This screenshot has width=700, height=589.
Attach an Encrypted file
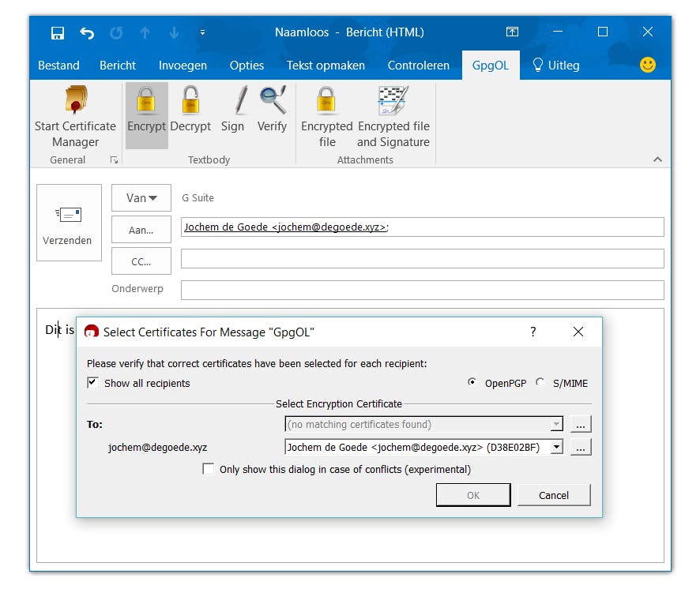point(327,117)
